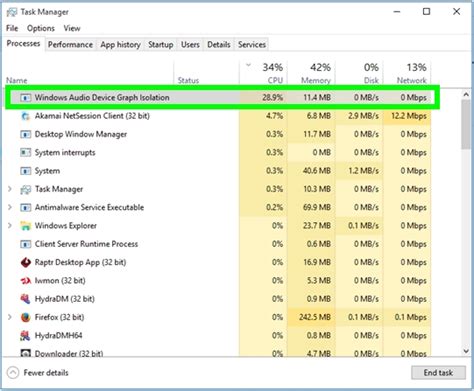Click the HydraDM (32 bit) icon
This screenshot has height=391, width=474.
pos(25,299)
